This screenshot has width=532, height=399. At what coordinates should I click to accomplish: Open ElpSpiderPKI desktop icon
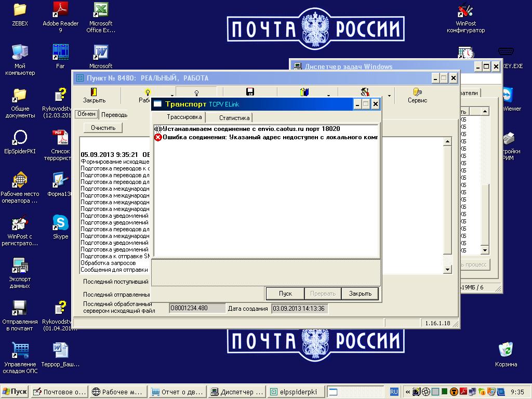click(20, 137)
